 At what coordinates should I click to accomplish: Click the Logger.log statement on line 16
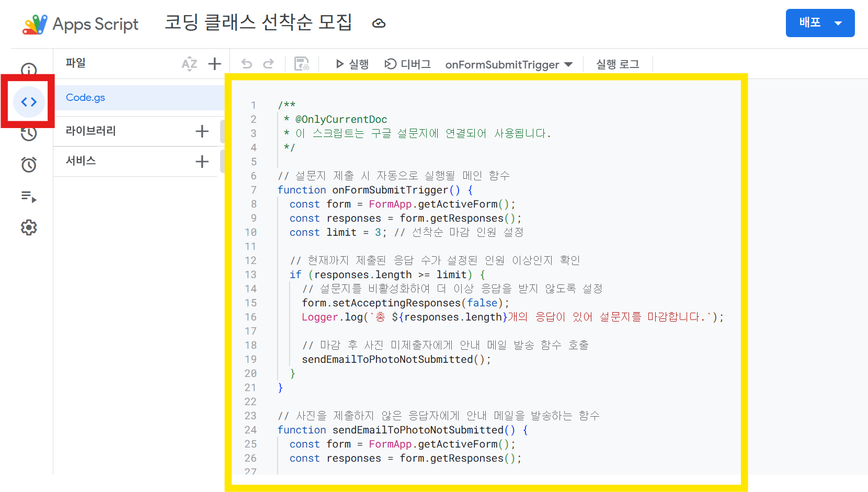[513, 317]
